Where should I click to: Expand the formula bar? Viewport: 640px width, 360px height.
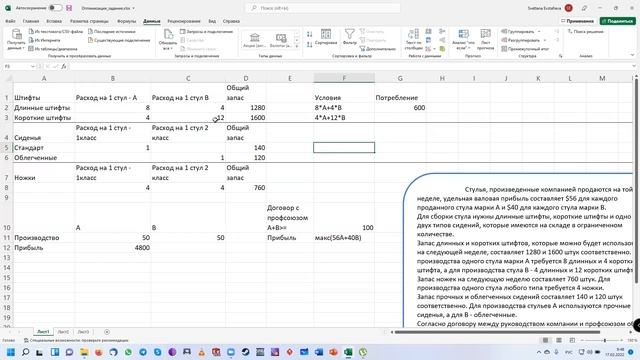633,66
